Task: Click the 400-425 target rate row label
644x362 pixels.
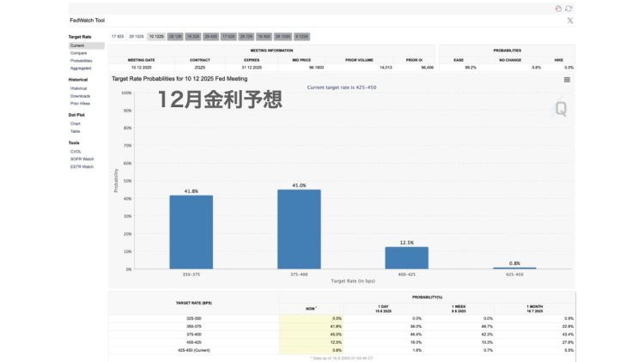Action: pyautogui.click(x=194, y=342)
